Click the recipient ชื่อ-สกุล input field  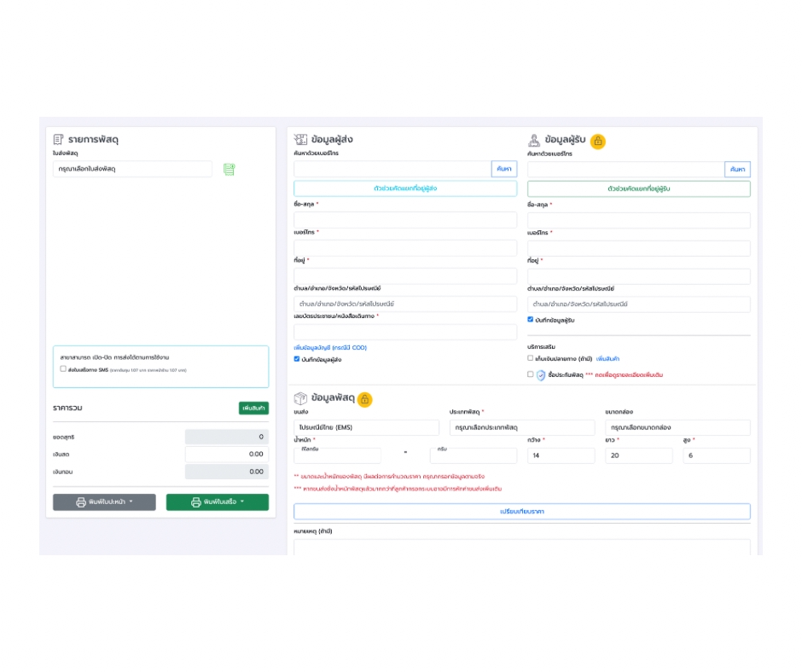coord(638,220)
